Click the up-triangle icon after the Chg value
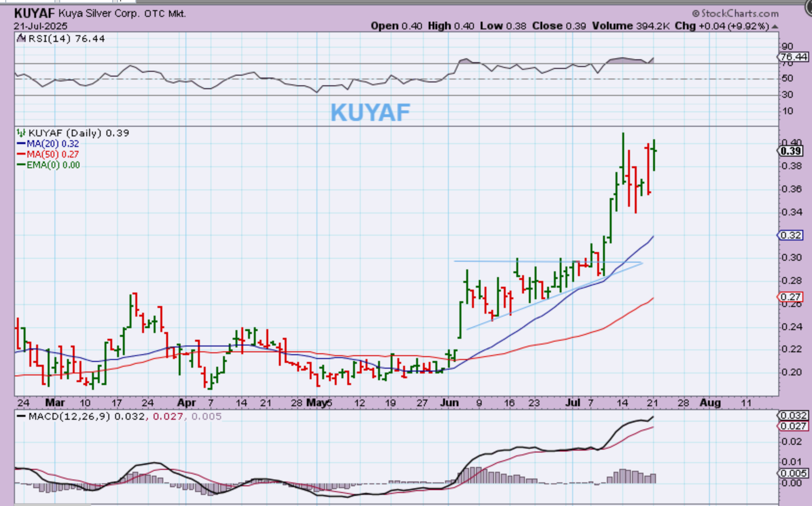The image size is (812, 506). [775, 27]
